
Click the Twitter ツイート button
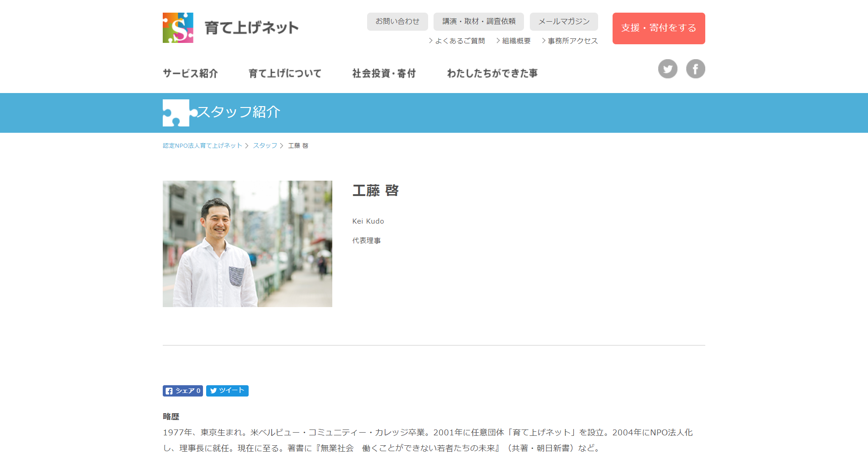click(227, 391)
